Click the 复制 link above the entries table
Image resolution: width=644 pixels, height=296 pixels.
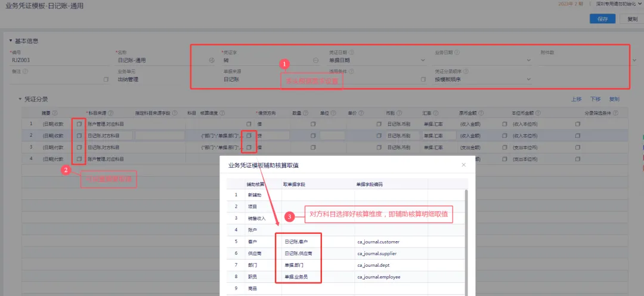[614, 99]
